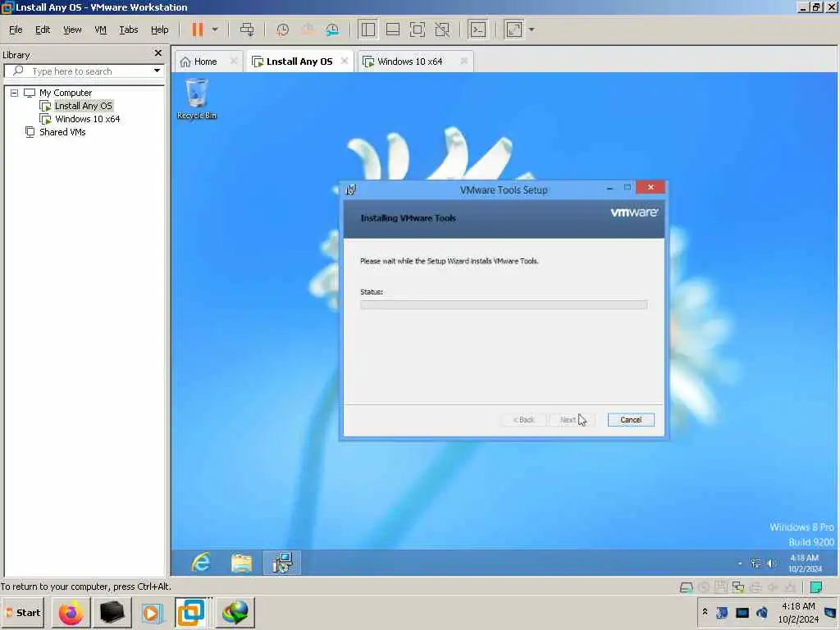Click Cancel in VMware Tools Setup
840x630 pixels.
pyautogui.click(x=631, y=420)
